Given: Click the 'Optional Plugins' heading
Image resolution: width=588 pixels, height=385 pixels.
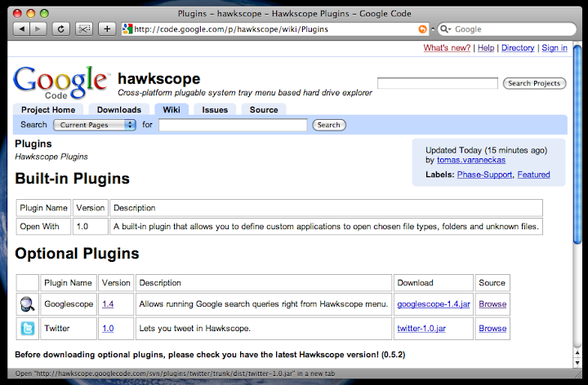Looking at the screenshot, I should [77, 254].
